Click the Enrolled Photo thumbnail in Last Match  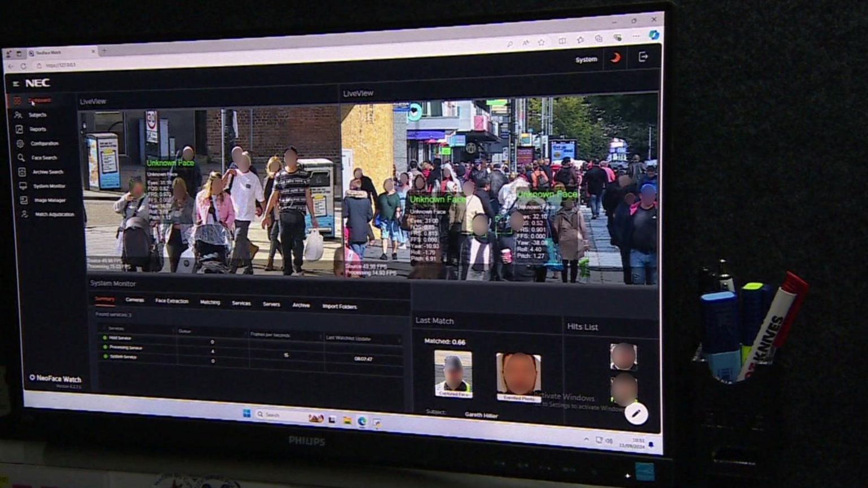tap(519, 377)
